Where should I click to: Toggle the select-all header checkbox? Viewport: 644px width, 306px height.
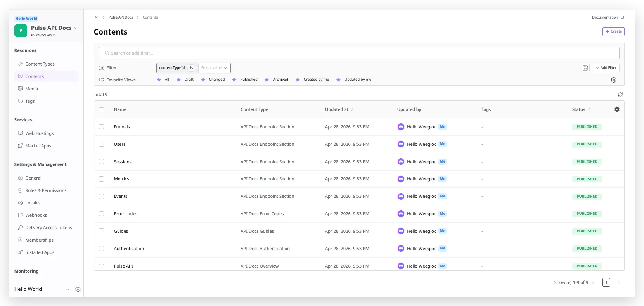point(101,110)
